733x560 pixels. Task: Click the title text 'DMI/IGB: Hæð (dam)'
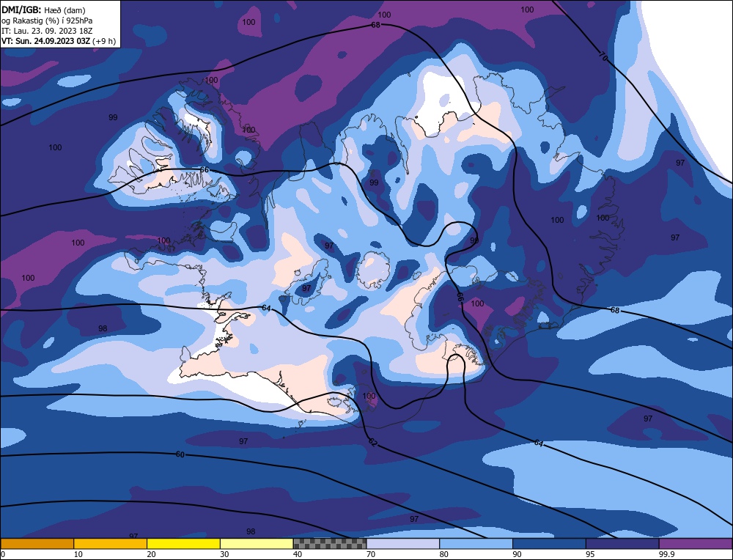pos(43,10)
